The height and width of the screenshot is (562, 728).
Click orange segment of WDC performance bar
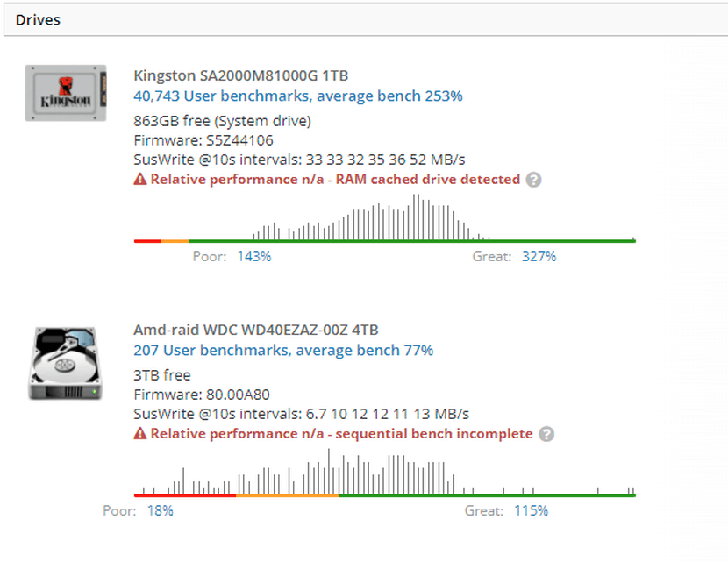coord(287,495)
